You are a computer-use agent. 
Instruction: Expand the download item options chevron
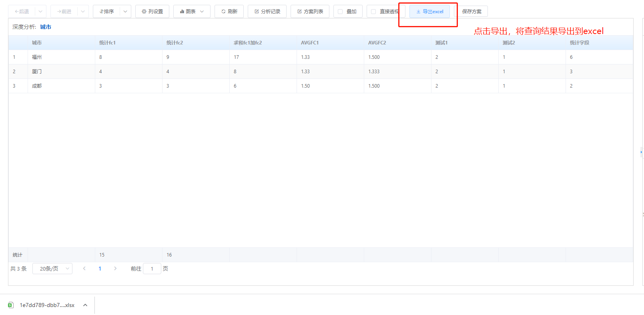coord(85,305)
